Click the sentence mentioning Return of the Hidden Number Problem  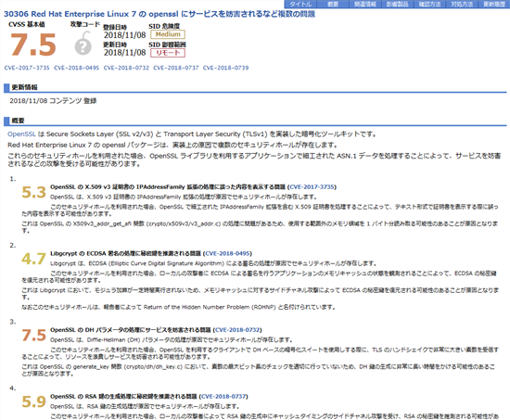pyautogui.click(x=178, y=307)
